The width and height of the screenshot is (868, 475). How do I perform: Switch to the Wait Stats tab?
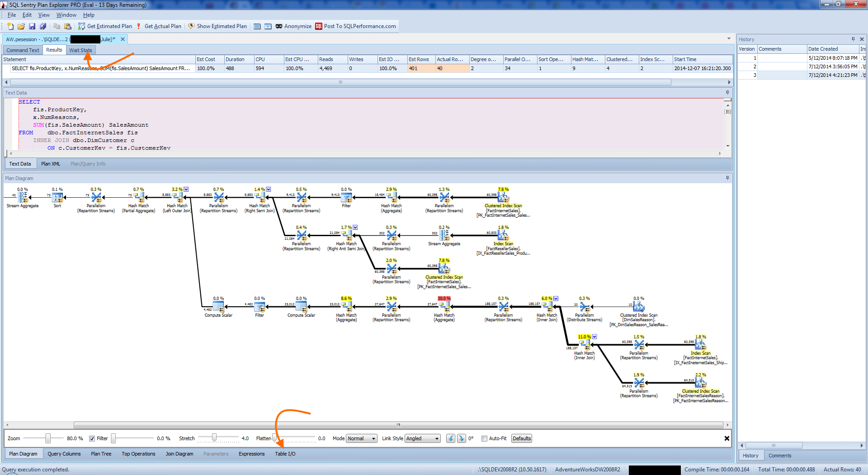[x=80, y=50]
